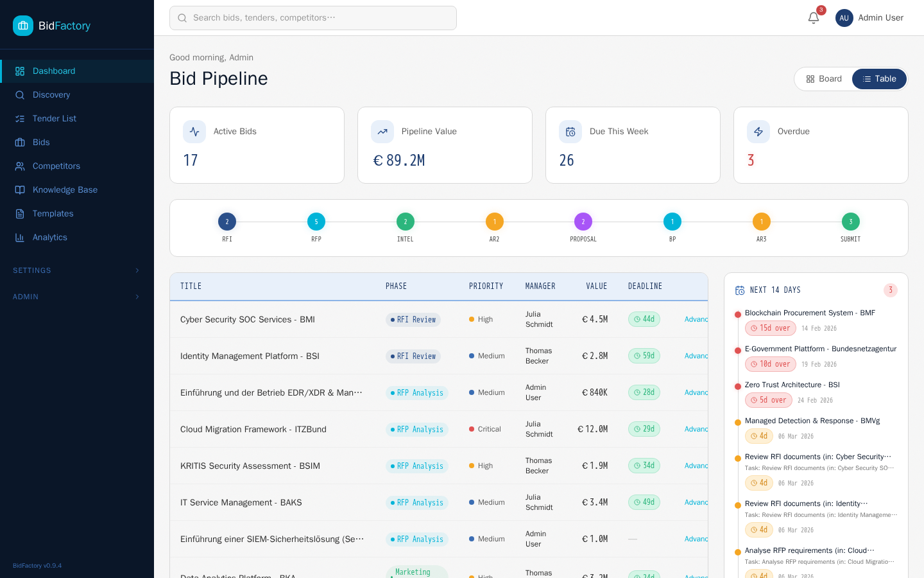The height and width of the screenshot is (578, 924).
Task: Click the Overdue card
Action: (x=821, y=145)
